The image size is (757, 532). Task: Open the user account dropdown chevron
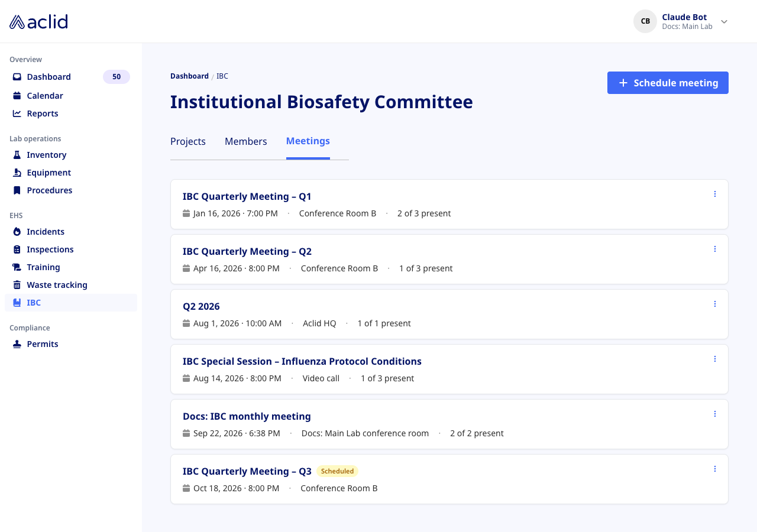(724, 22)
